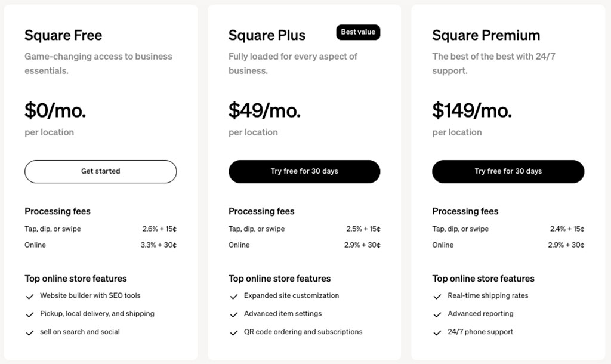Click the $149/mo. price text

click(x=472, y=110)
